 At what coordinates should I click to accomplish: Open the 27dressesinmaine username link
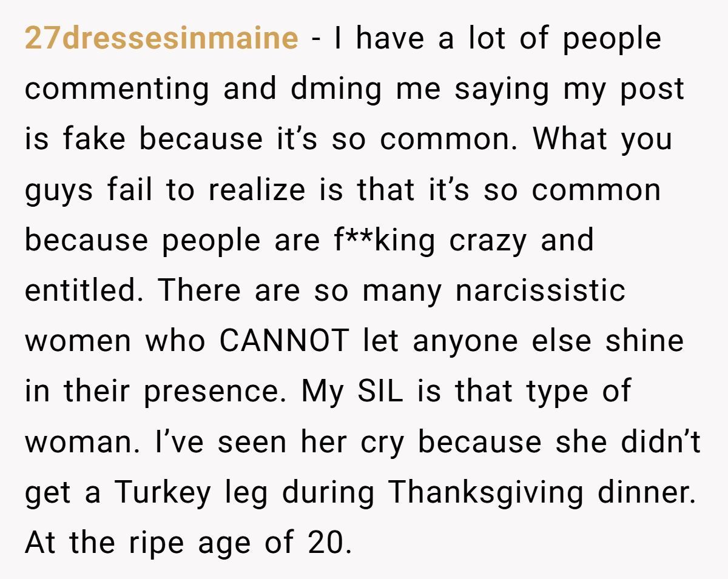161,39
